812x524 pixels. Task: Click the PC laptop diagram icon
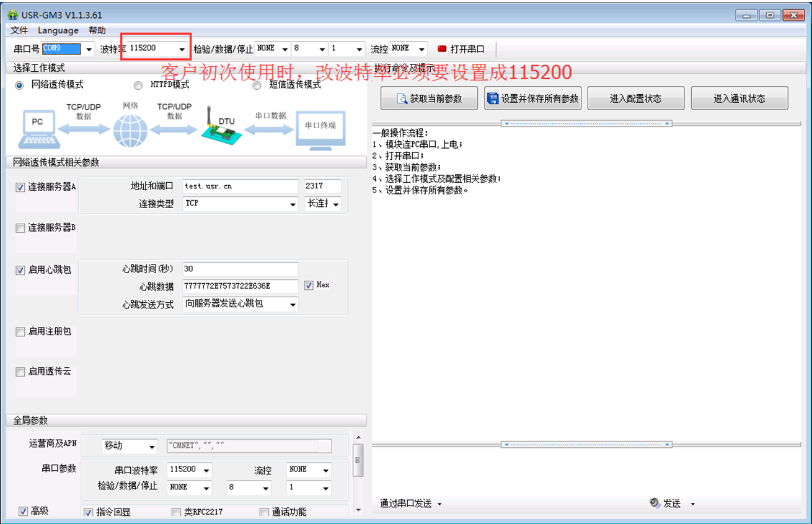click(37, 129)
